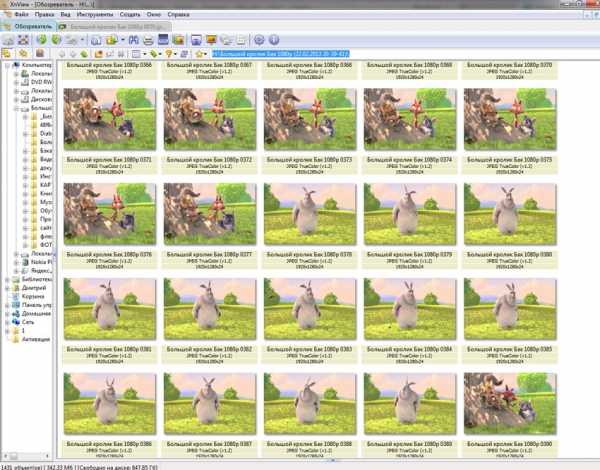Select thumbnail Большой кролик Бак 1080p 0386
The height and width of the screenshot is (470, 600).
coord(110,404)
